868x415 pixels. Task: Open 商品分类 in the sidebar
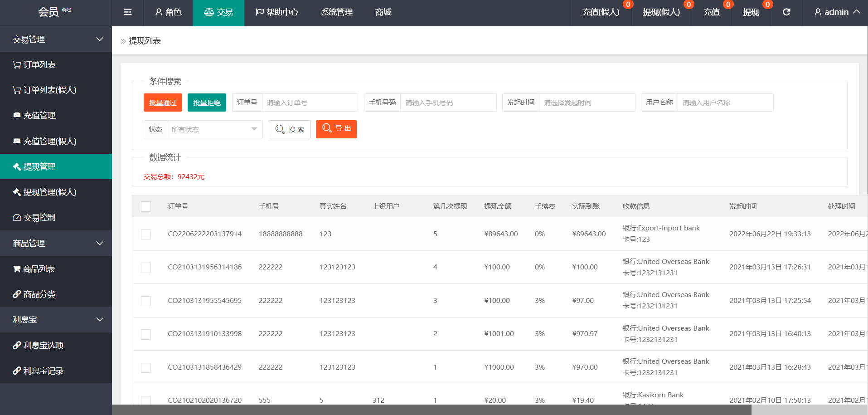pyautogui.click(x=40, y=294)
